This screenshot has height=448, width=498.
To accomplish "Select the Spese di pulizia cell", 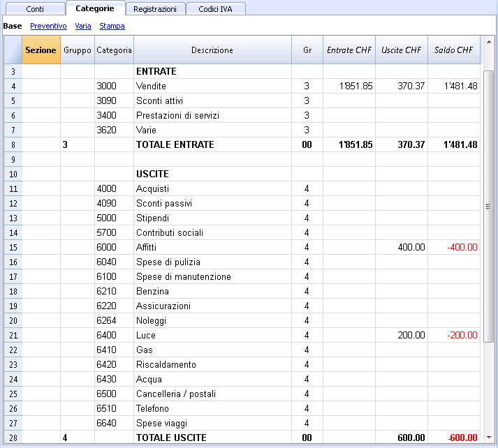I will coord(212,262).
